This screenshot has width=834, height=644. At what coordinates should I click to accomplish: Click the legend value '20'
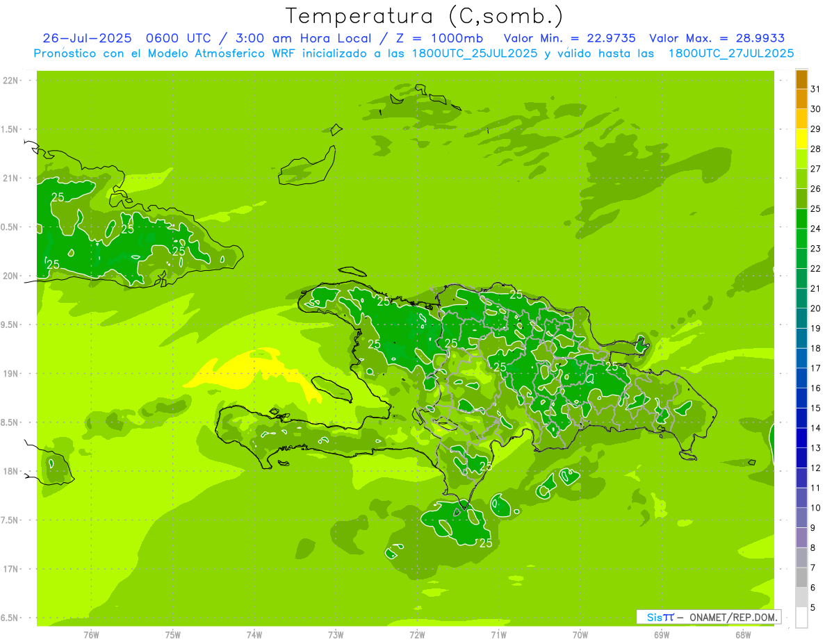[816, 308]
